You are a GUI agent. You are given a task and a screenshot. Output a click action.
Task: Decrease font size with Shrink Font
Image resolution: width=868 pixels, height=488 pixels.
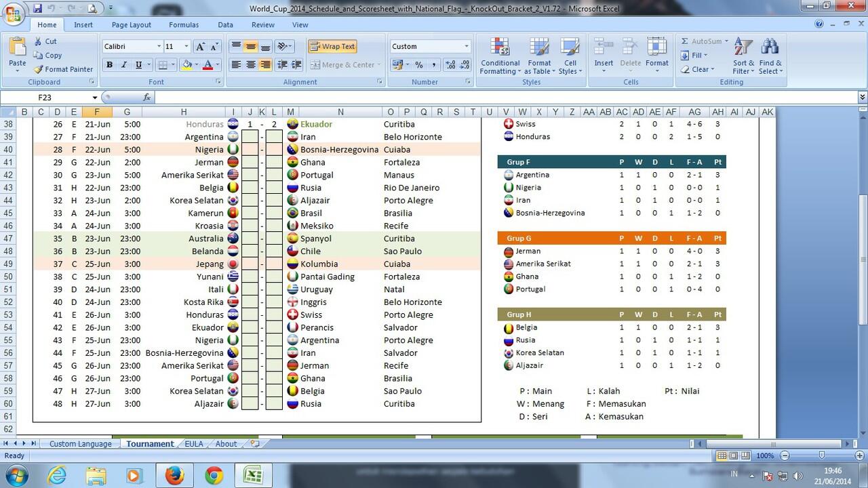tap(214, 47)
